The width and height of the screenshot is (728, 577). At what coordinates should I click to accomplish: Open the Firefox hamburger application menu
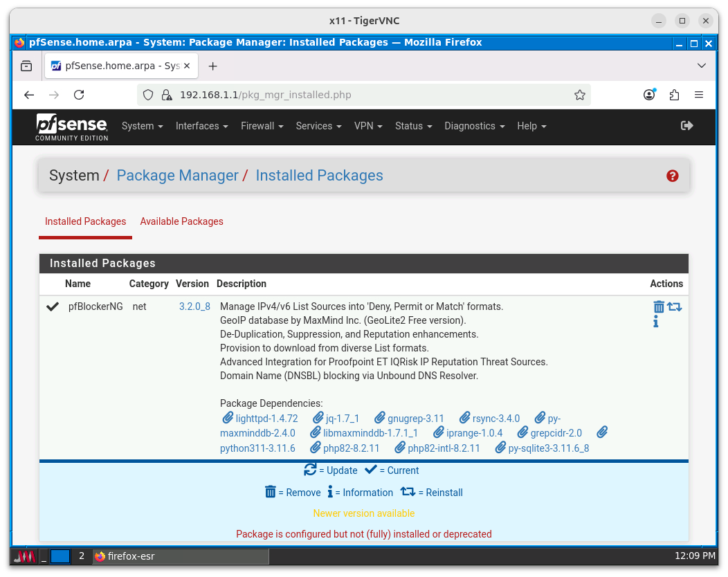699,95
